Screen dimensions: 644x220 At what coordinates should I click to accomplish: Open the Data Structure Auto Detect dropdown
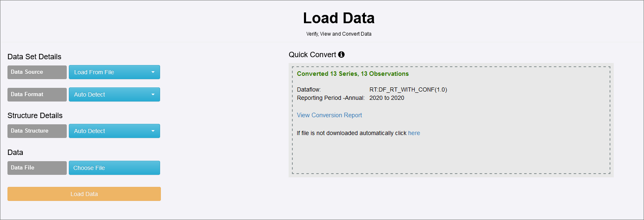[114, 131]
